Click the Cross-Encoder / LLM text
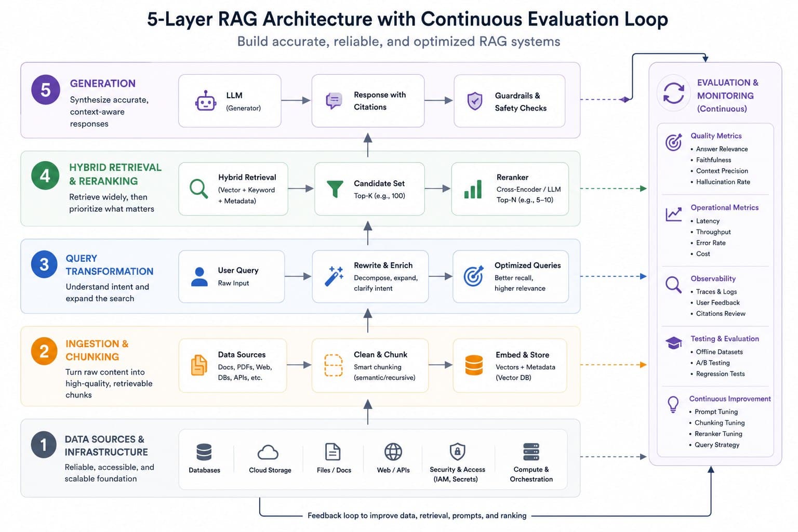This screenshot has width=798, height=532. pyautogui.click(x=528, y=190)
